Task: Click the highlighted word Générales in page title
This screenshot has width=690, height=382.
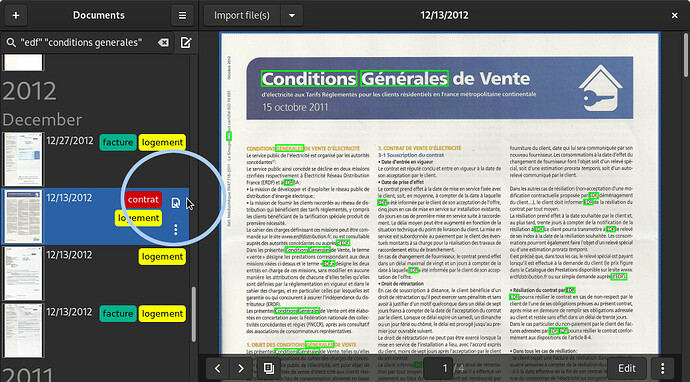Action: 404,79
